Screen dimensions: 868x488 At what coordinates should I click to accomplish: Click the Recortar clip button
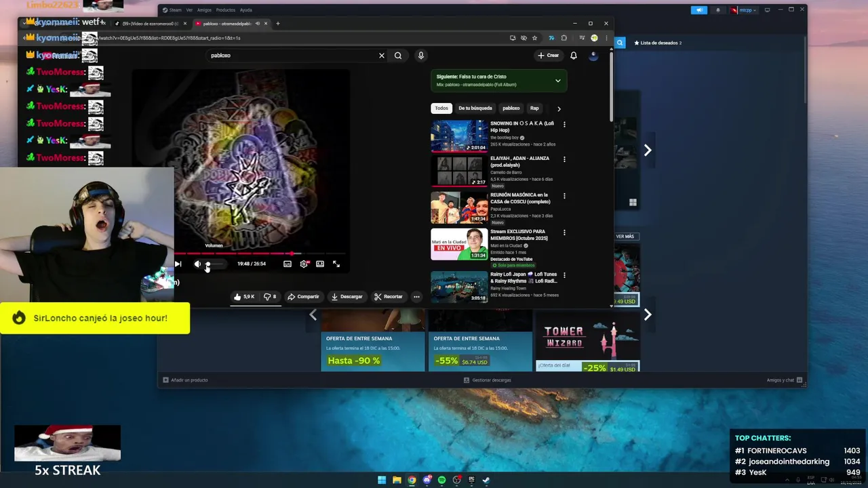389,296
